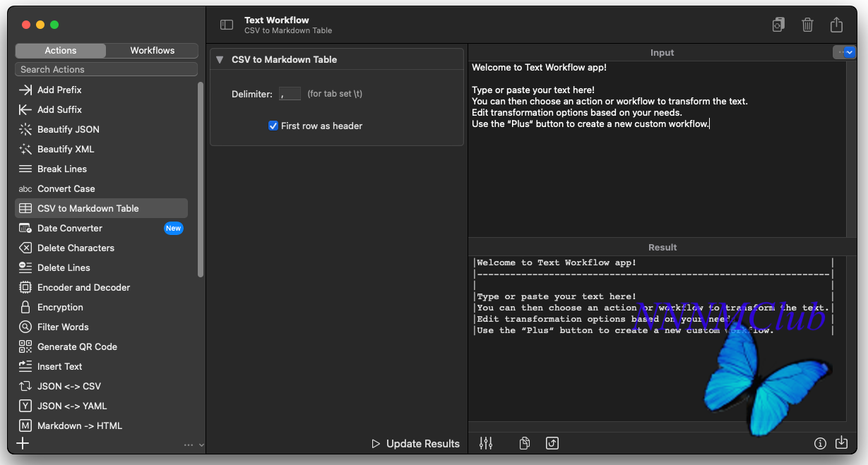The height and width of the screenshot is (465, 868).
Task: Click the Update Results button
Action: 415,444
